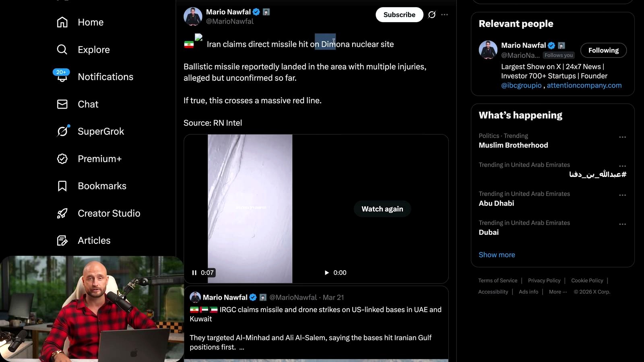Screen dimensions: 644x362
Task: Click Mario Nawfal name in Relevant people
Action: 523,45
